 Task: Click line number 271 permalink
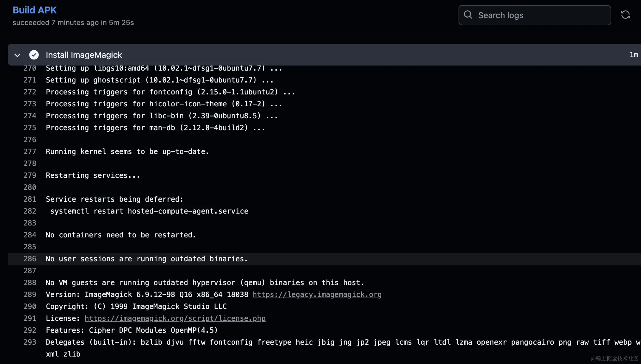pos(30,80)
